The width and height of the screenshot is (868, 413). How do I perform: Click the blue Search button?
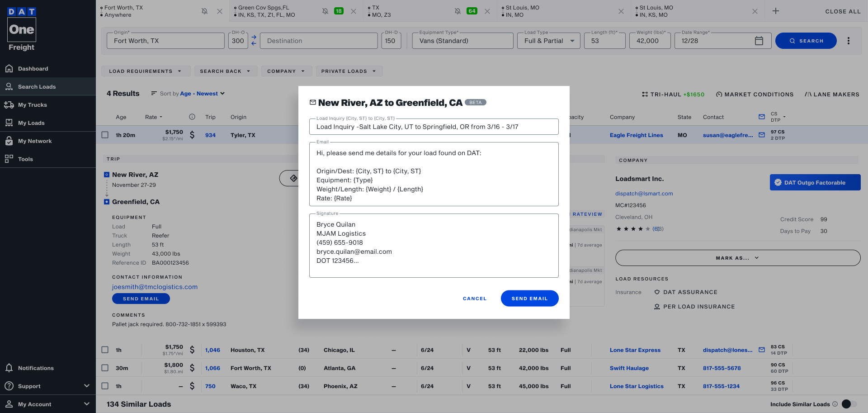click(x=806, y=41)
